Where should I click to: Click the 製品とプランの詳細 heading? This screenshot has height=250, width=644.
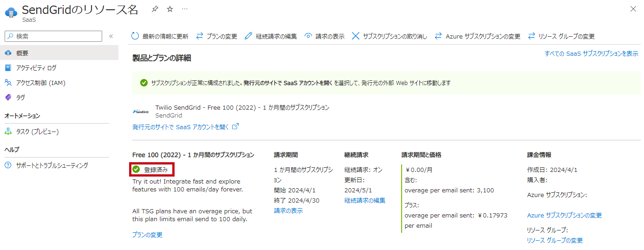coord(162,58)
